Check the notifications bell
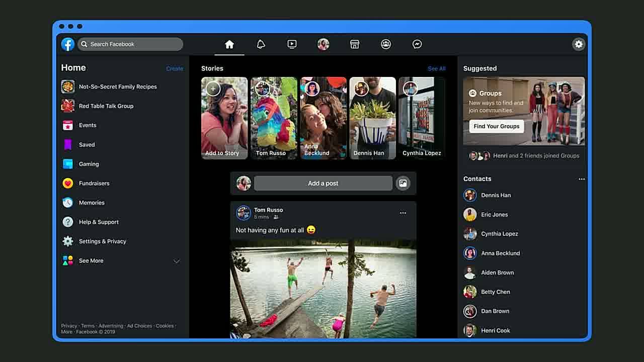This screenshot has height=362, width=644. click(x=261, y=44)
